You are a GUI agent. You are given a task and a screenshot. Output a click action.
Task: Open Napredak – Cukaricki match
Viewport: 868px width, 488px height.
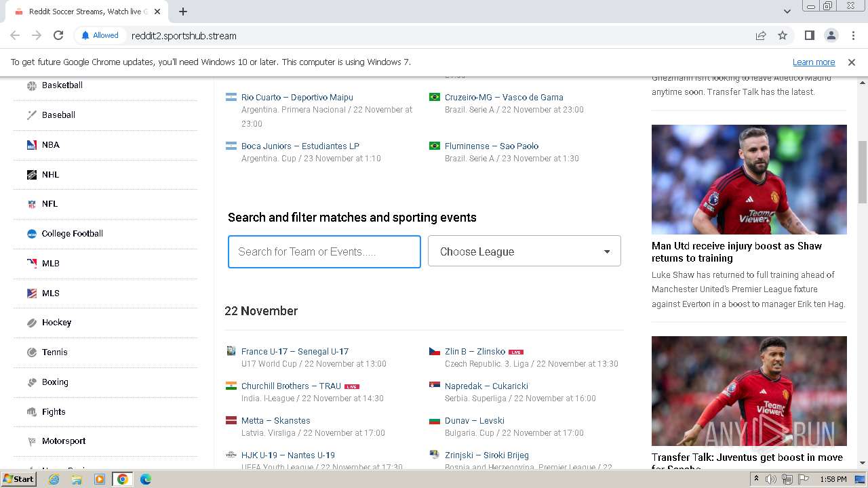click(x=486, y=386)
